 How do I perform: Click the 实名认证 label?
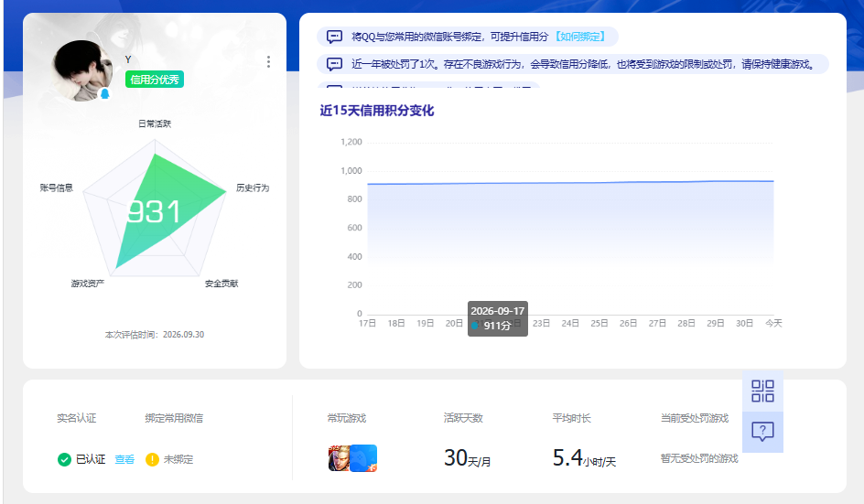[77, 418]
